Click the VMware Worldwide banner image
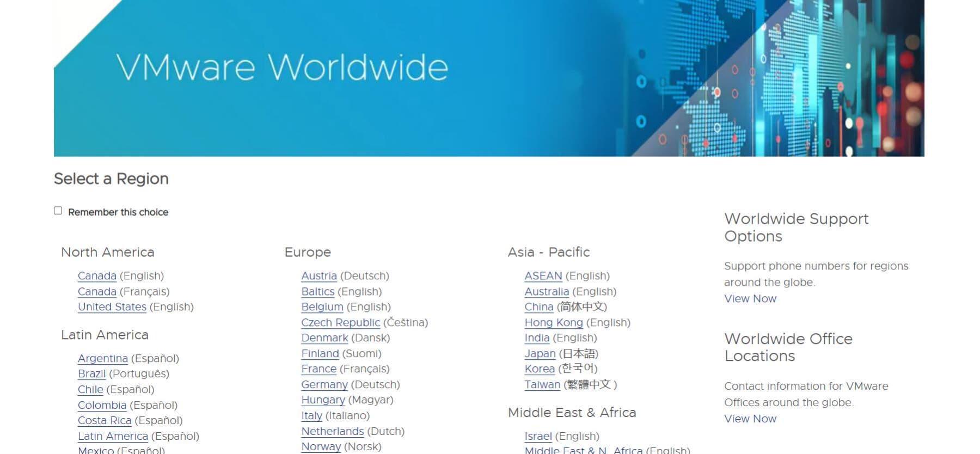Image resolution: width=980 pixels, height=454 pixels. coord(488,78)
